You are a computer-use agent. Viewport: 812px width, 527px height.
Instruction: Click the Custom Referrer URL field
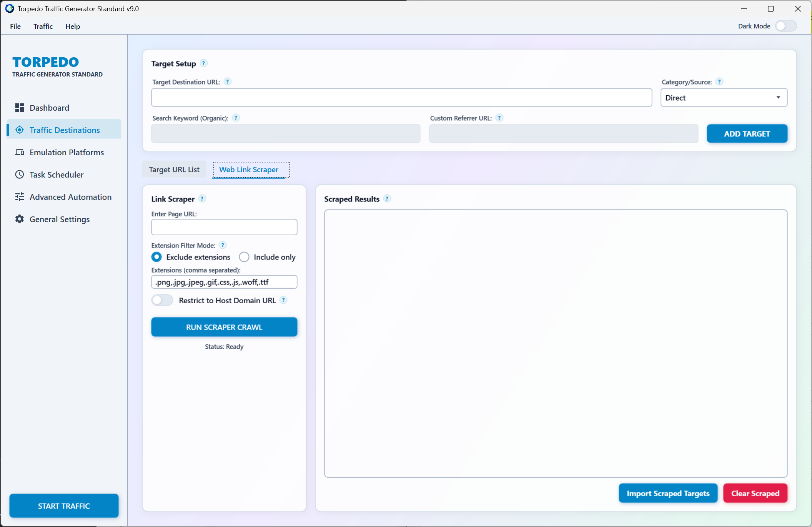(564, 134)
